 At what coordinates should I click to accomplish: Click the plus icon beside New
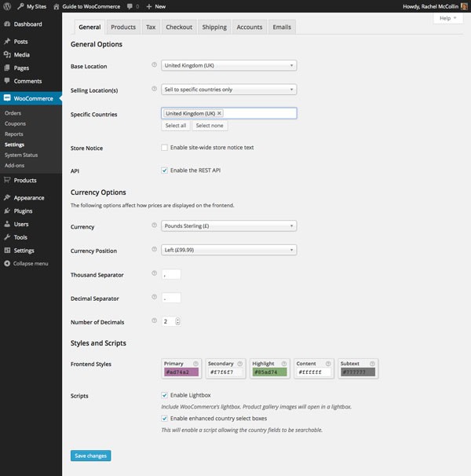click(148, 6)
